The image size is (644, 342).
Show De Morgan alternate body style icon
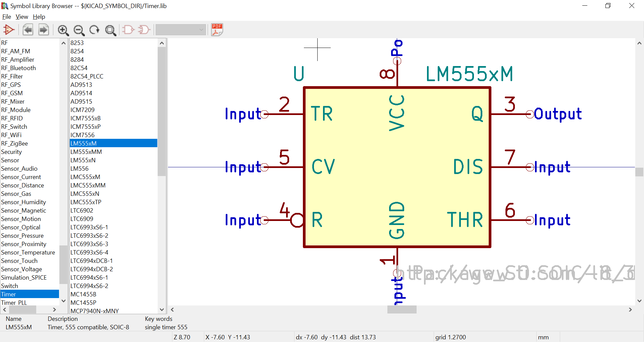(x=144, y=30)
